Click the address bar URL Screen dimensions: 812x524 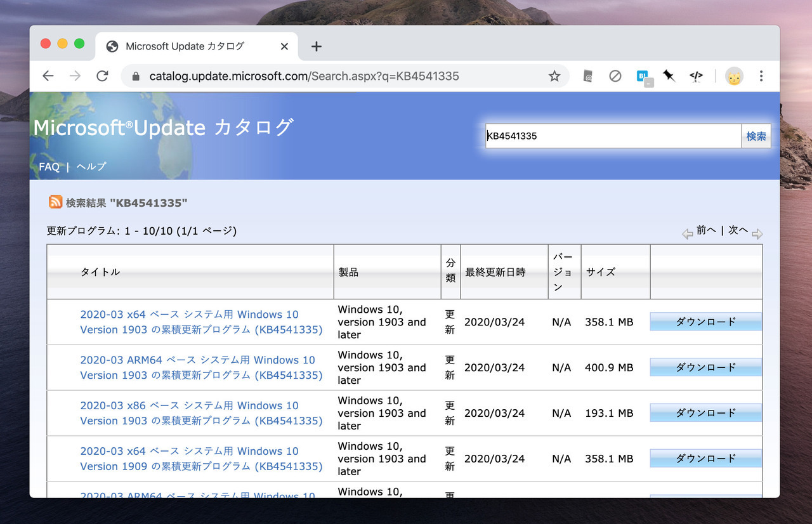pyautogui.click(x=304, y=76)
